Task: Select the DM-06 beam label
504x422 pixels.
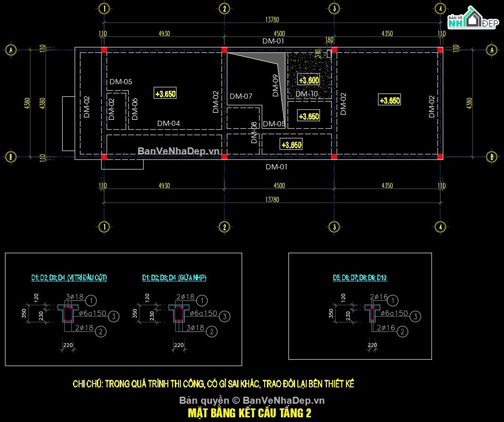Action: click(135, 109)
